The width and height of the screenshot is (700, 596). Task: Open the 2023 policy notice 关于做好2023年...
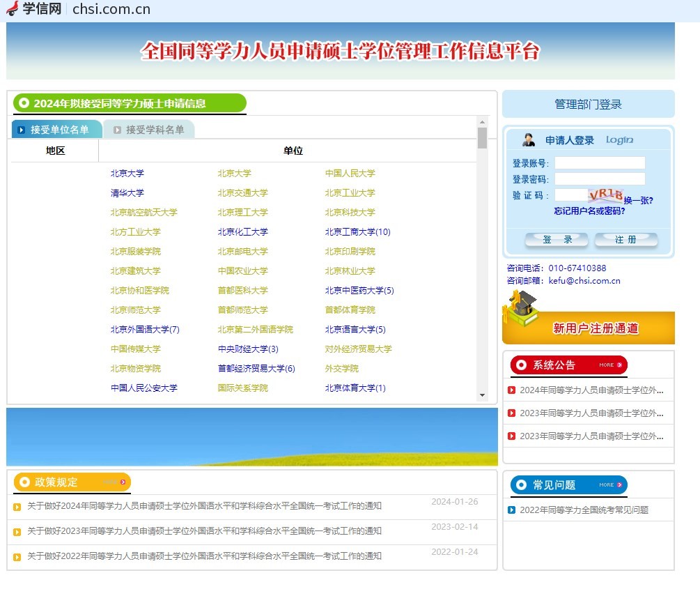click(205, 530)
